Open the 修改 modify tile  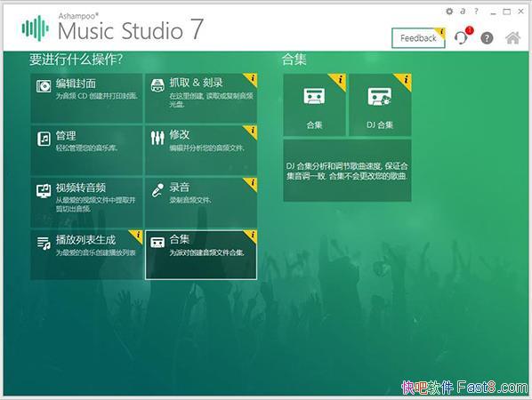tap(201, 150)
